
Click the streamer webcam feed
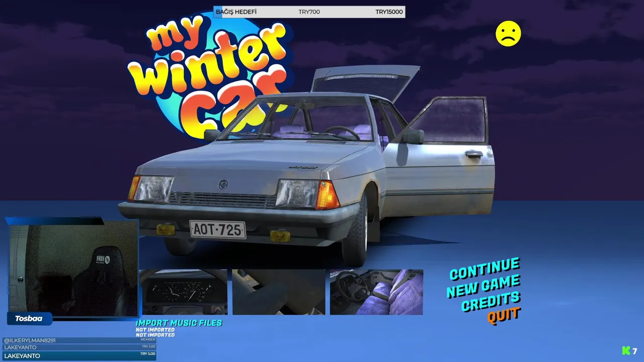pyautogui.click(x=73, y=270)
